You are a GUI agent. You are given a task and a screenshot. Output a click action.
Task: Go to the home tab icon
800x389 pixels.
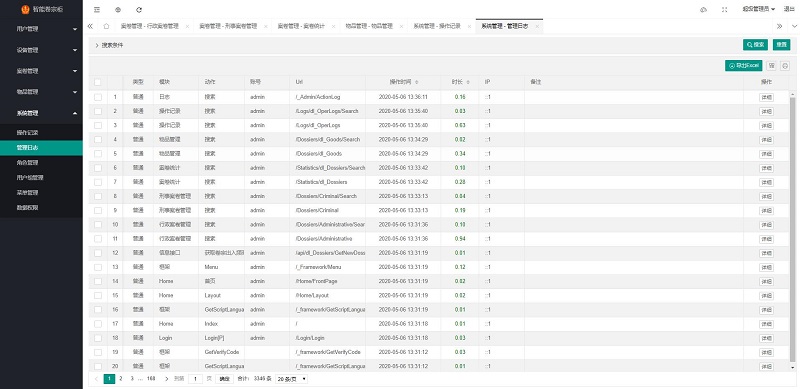(106, 26)
